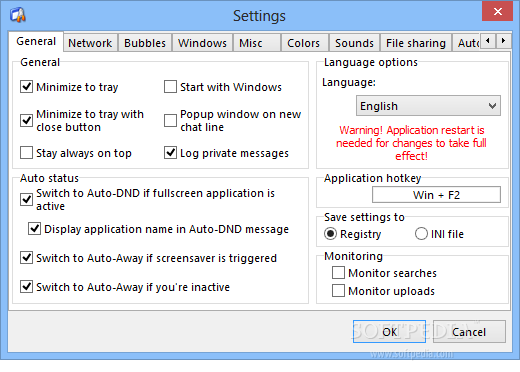Viewport: 520px width, 372px height.
Task: Toggle Popup window on new chat line
Action: [170, 120]
